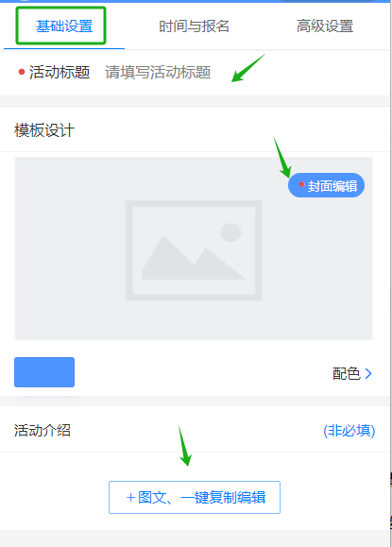Select the 基础设置 tab
The height and width of the screenshot is (547, 392).
pos(64,26)
